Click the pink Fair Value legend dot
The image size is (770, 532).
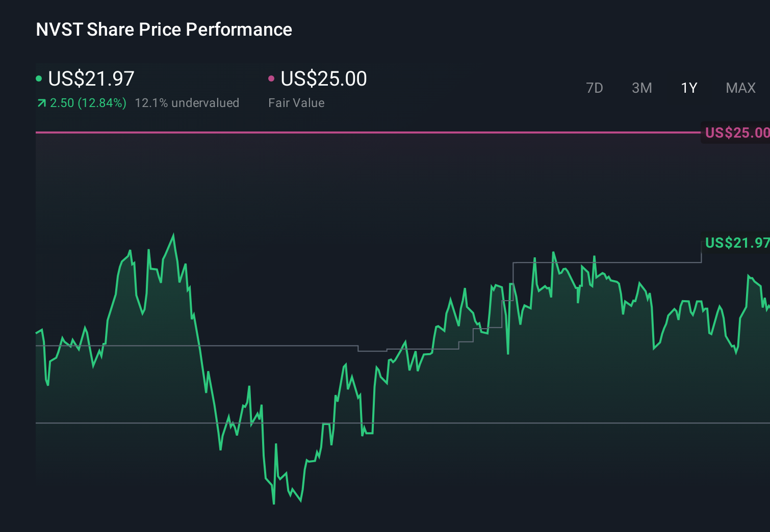272,78
